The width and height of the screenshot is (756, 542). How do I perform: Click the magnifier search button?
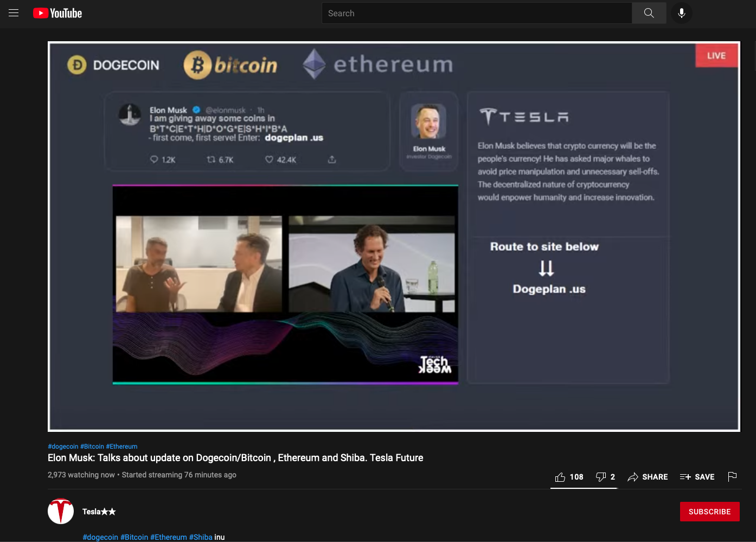point(649,13)
